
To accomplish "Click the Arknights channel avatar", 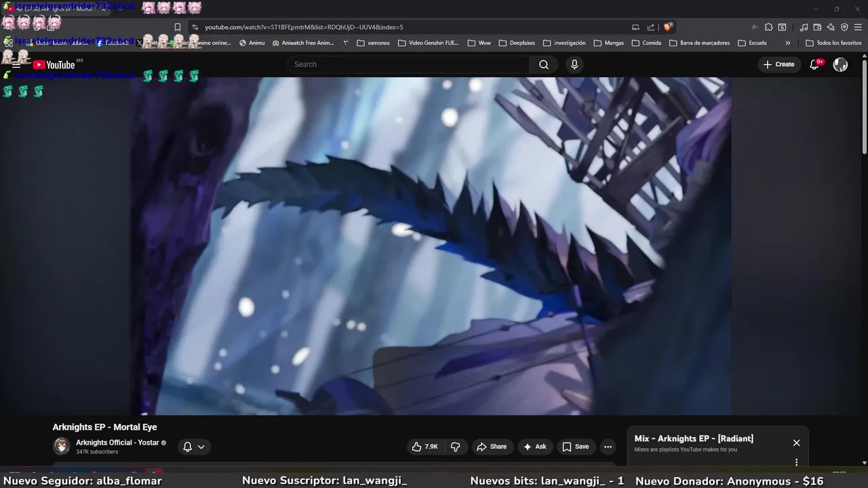I will 62,446.
